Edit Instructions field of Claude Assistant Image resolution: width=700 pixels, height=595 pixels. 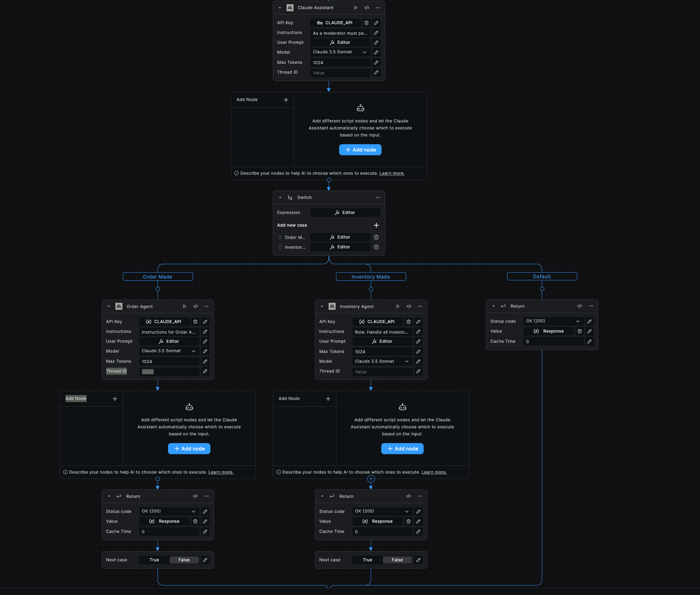376,33
